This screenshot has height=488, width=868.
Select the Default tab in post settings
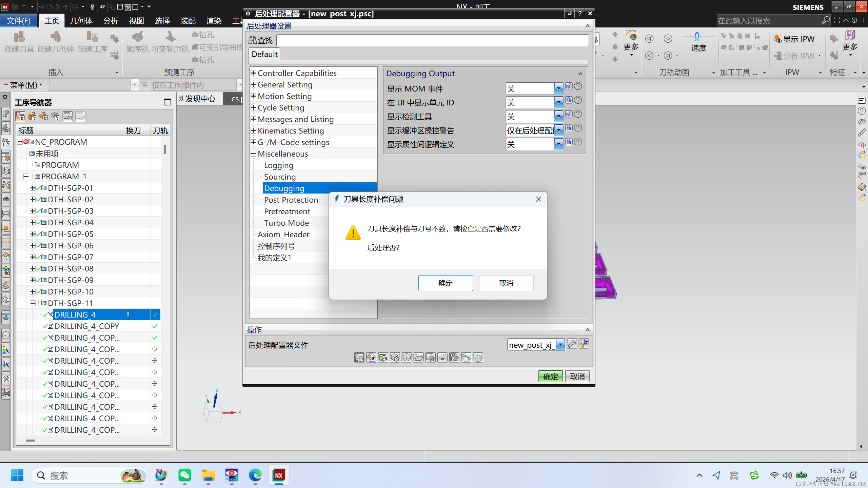(x=264, y=54)
